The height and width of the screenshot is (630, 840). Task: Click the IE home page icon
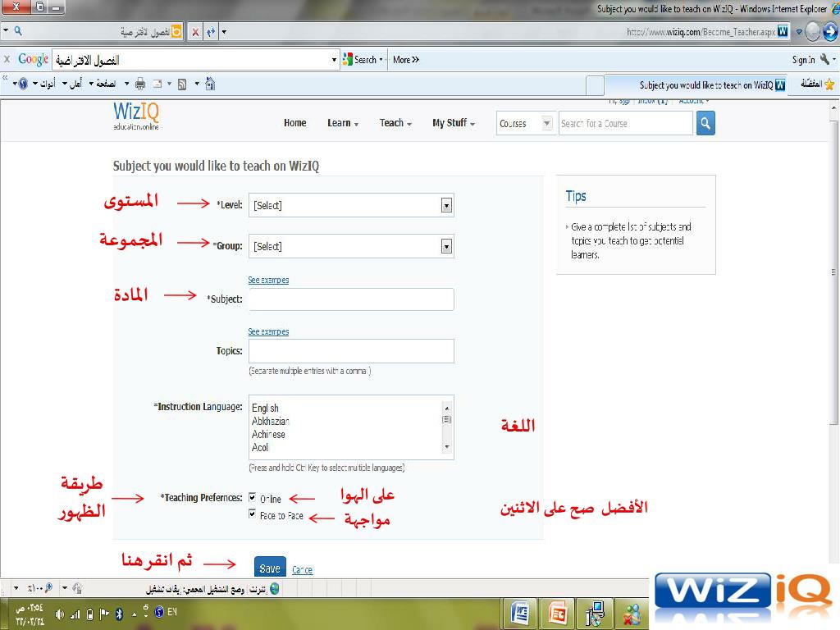tap(211, 84)
